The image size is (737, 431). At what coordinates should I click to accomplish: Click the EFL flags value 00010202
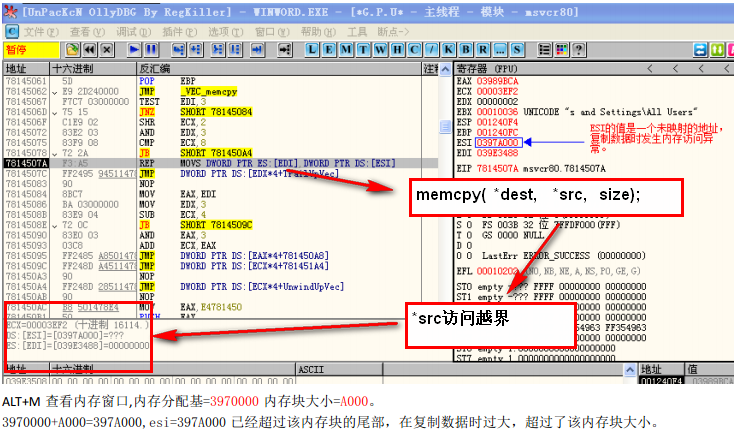coord(498,271)
